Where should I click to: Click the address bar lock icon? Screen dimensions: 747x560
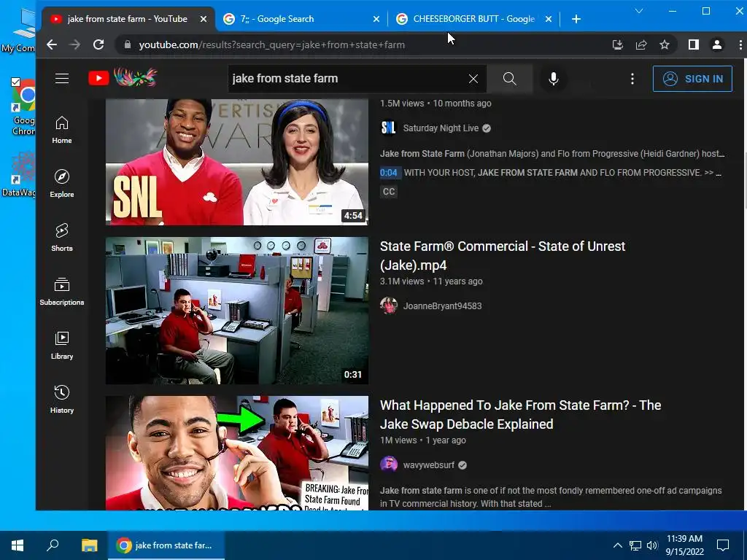coord(127,44)
